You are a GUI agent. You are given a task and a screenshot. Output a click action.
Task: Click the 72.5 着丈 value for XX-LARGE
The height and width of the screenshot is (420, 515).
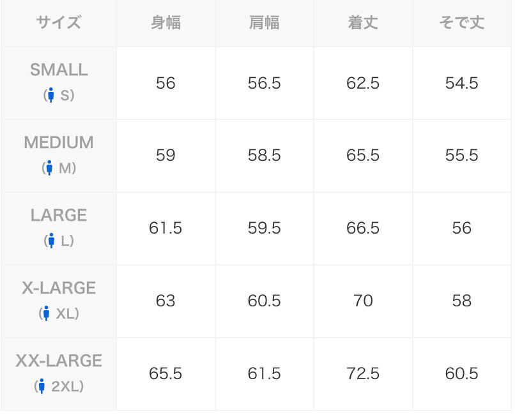coord(363,374)
